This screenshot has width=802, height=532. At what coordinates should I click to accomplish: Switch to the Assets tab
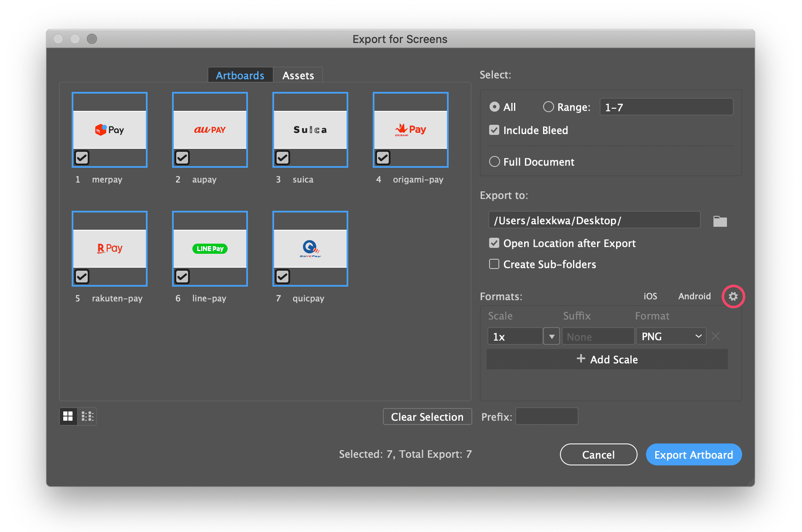coord(298,75)
